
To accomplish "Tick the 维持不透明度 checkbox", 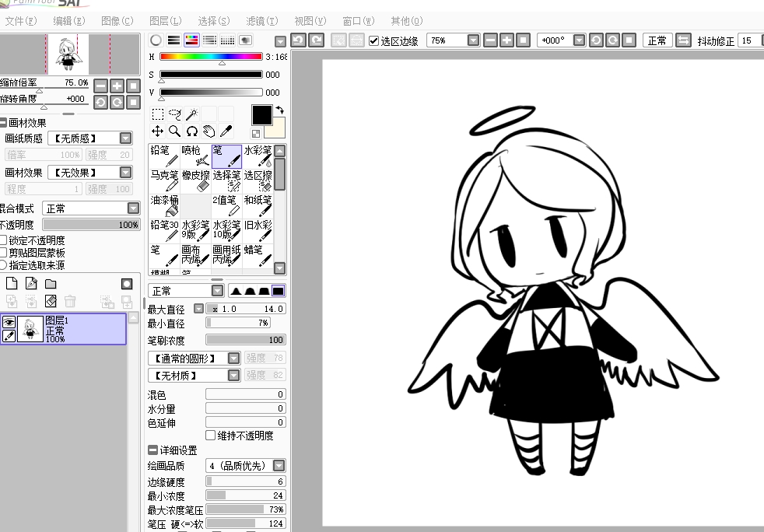I will click(x=211, y=435).
